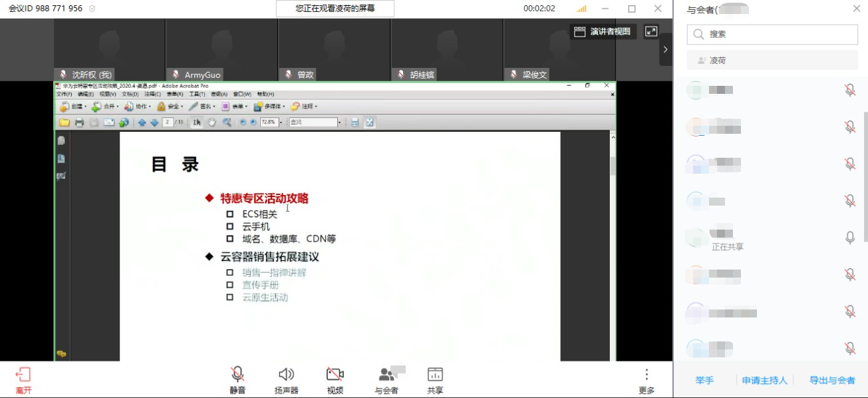
Task: Click the network signal strength indicator
Action: (581, 9)
